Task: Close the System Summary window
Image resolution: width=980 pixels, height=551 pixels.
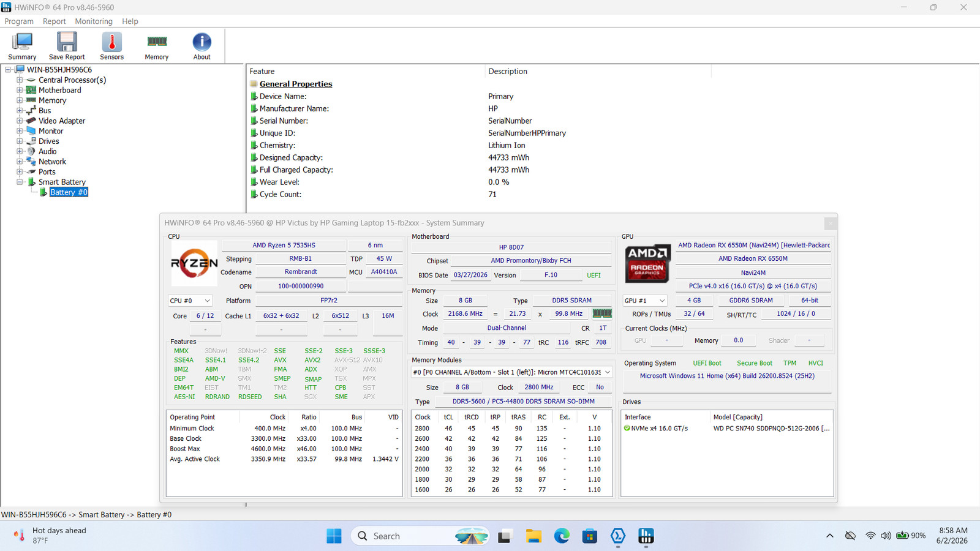Action: (x=830, y=223)
